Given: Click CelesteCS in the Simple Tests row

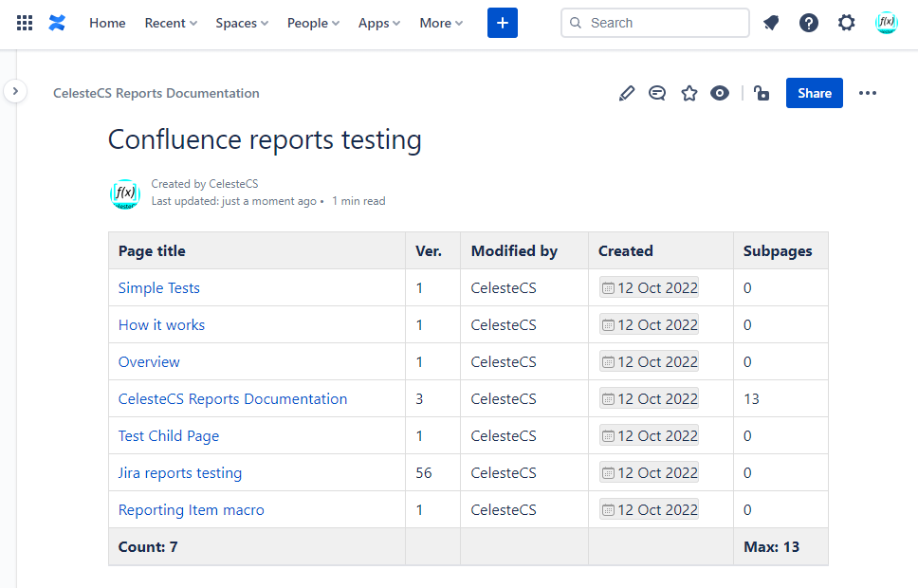Looking at the screenshot, I should pyautogui.click(x=504, y=288).
